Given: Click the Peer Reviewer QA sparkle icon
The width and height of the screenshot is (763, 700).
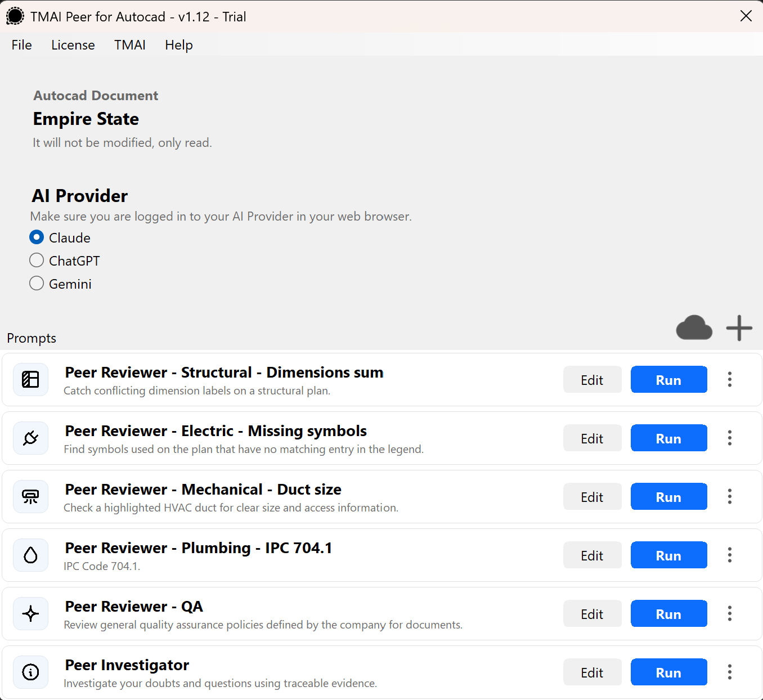Looking at the screenshot, I should click(x=30, y=613).
